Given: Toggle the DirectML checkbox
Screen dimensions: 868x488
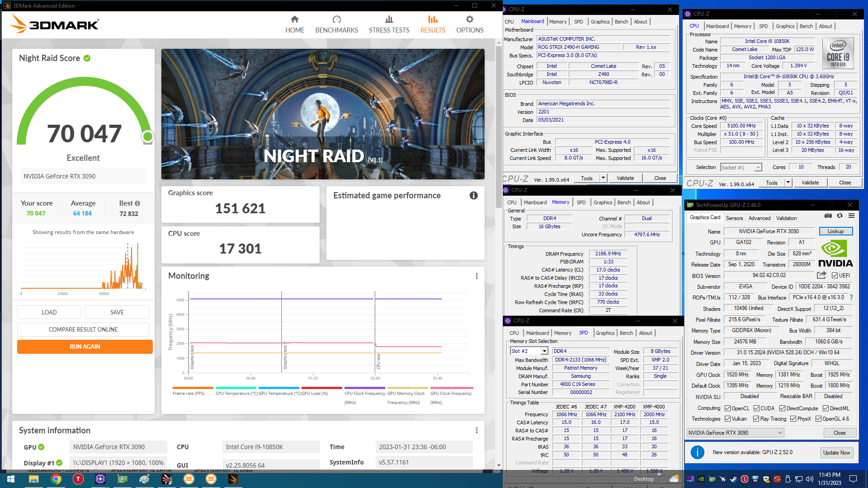Looking at the screenshot, I should (826, 408).
